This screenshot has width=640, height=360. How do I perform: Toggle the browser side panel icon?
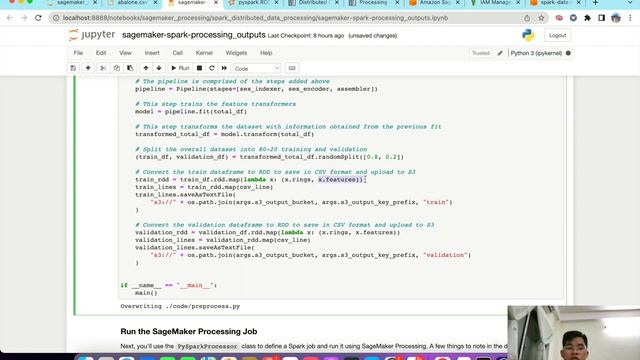tap(602, 18)
